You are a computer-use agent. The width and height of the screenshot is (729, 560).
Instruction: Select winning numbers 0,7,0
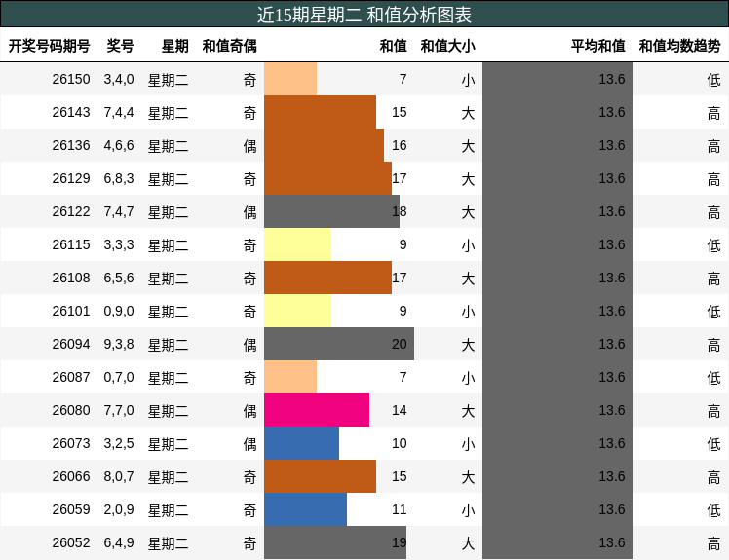pos(119,377)
